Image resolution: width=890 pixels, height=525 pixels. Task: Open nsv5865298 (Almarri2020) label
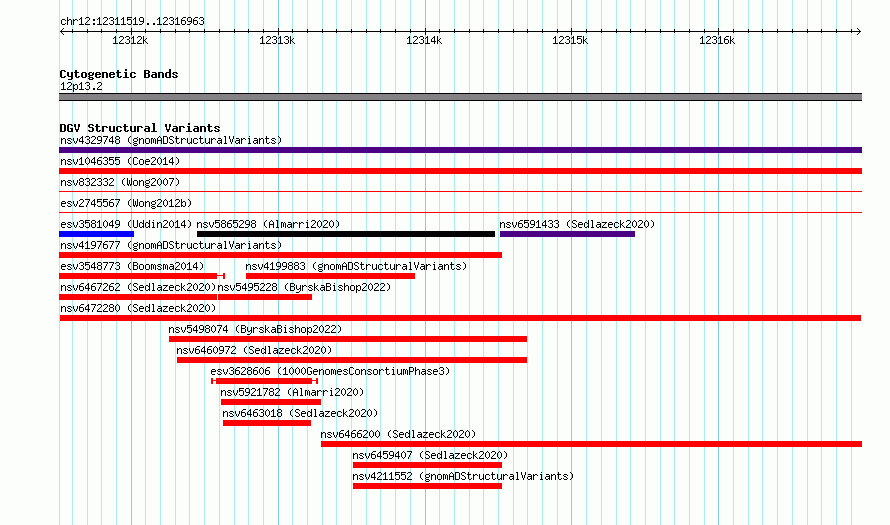268,224
